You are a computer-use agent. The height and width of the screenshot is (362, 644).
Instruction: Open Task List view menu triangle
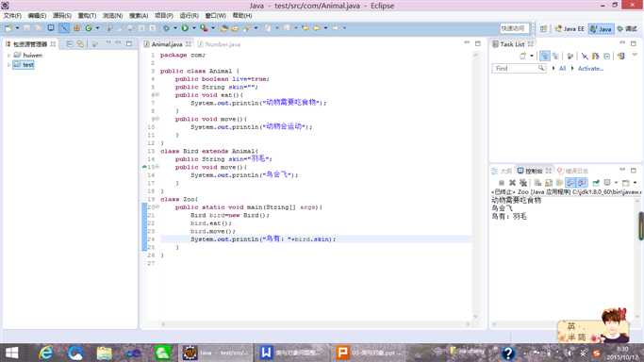coord(635,55)
